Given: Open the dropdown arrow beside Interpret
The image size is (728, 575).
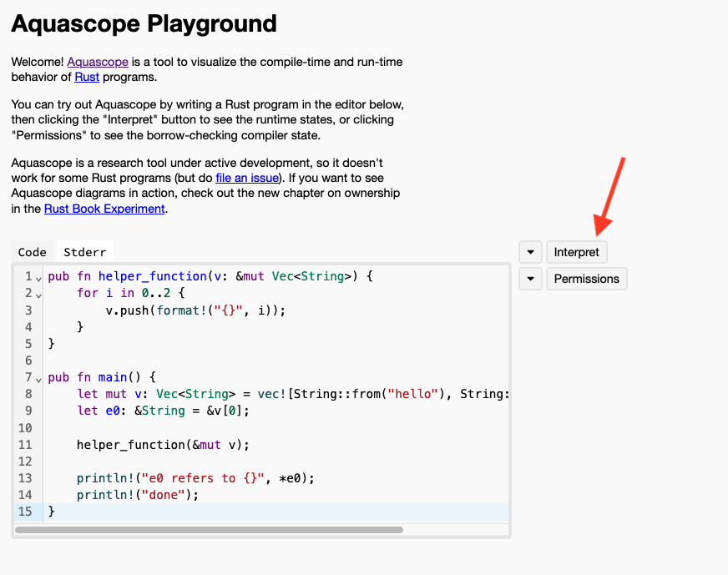Looking at the screenshot, I should (x=530, y=252).
